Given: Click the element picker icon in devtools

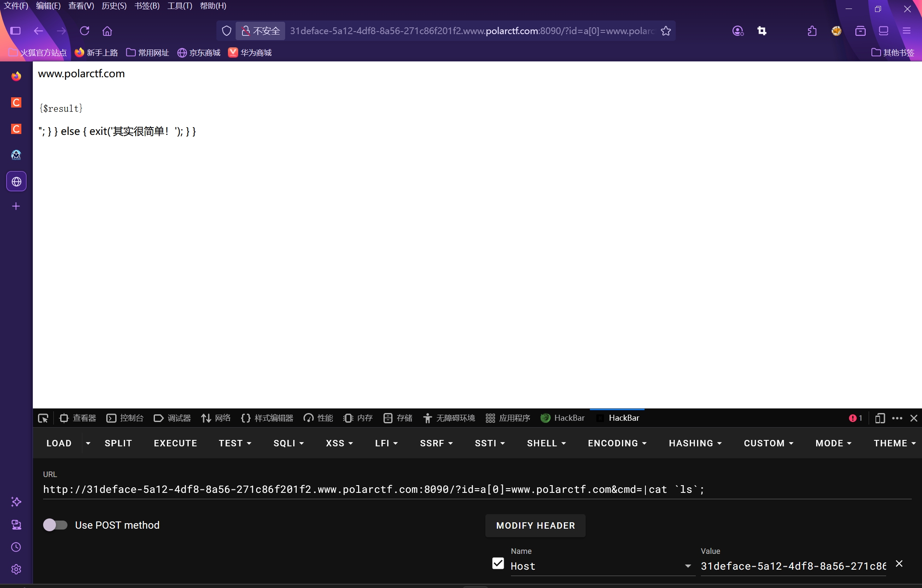Looking at the screenshot, I should 43,418.
